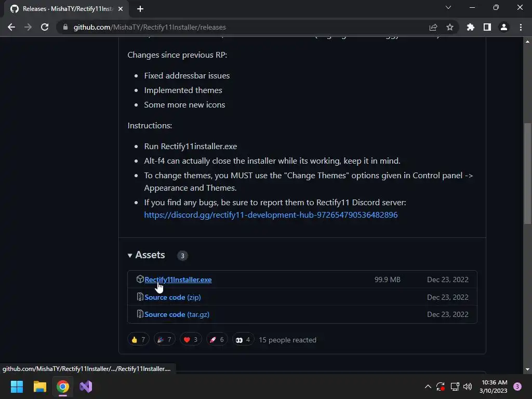Open the Chrome profile avatar icon
The width and height of the screenshot is (532, 399).
504,27
